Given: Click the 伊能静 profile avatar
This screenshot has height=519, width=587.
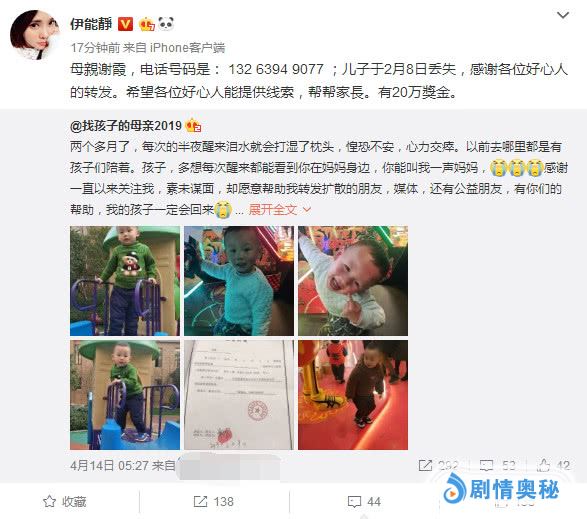Looking at the screenshot, I should (x=34, y=35).
